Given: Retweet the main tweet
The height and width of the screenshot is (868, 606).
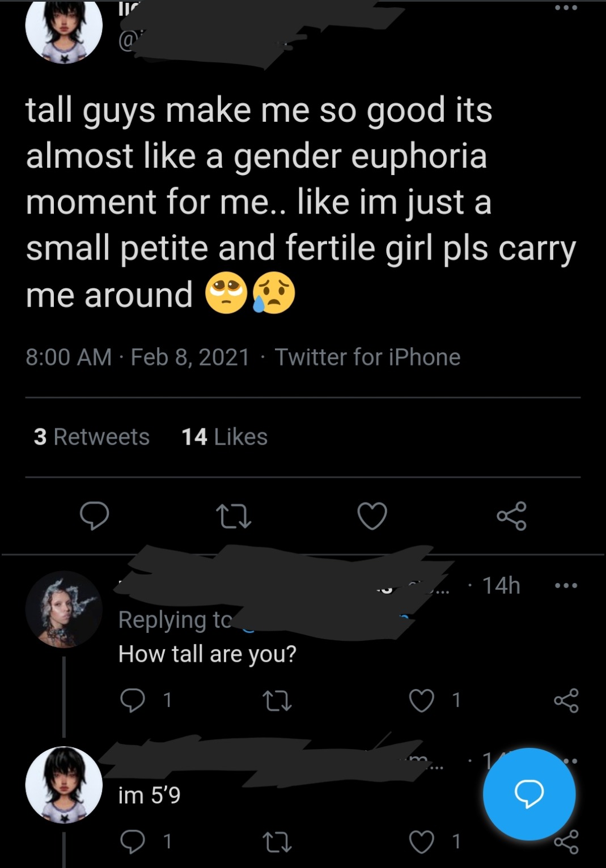Looking at the screenshot, I should click(x=234, y=516).
